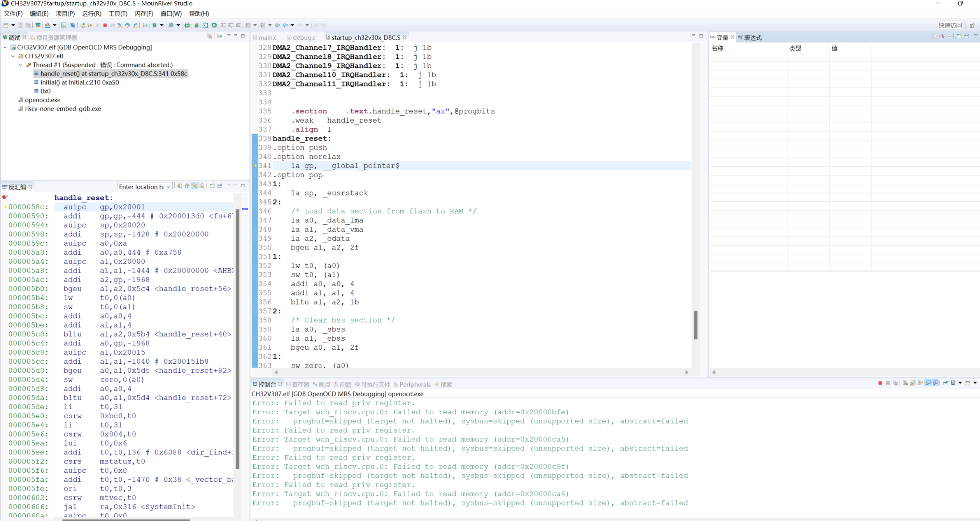
Task: Click the console red Terminate icon
Action: 880,383
